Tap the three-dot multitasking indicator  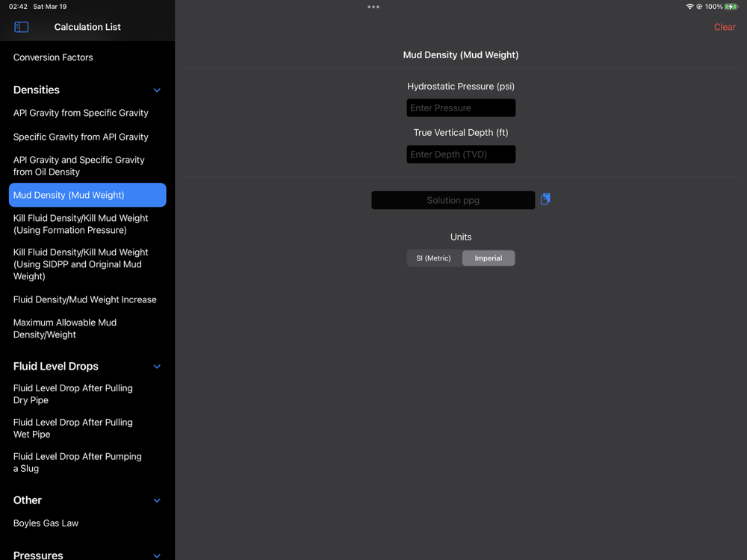point(373,7)
